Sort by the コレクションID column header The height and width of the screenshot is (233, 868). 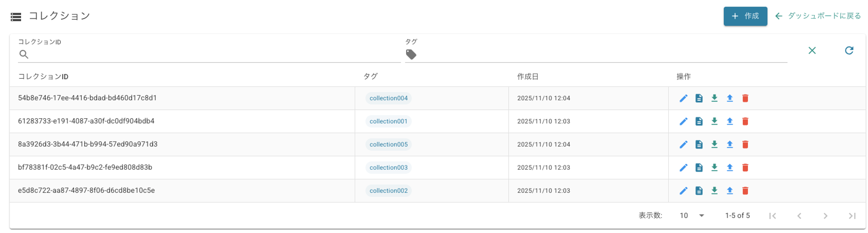(x=43, y=76)
